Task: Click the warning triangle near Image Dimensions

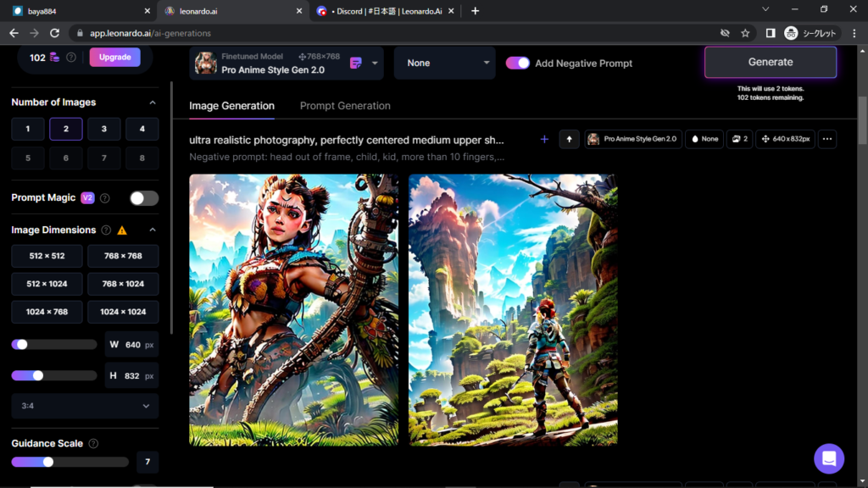Action: (122, 230)
